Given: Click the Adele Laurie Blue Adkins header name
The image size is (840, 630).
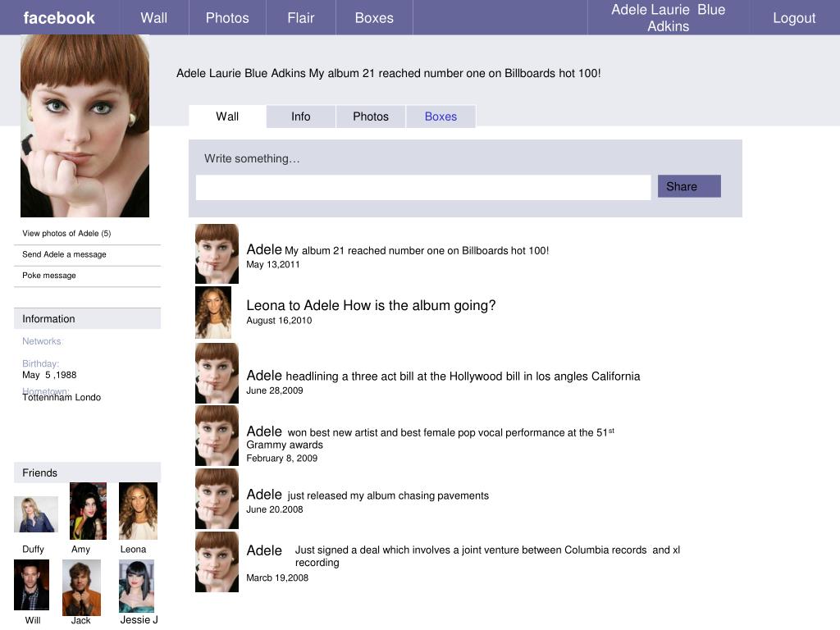Looking at the screenshot, I should [668, 18].
